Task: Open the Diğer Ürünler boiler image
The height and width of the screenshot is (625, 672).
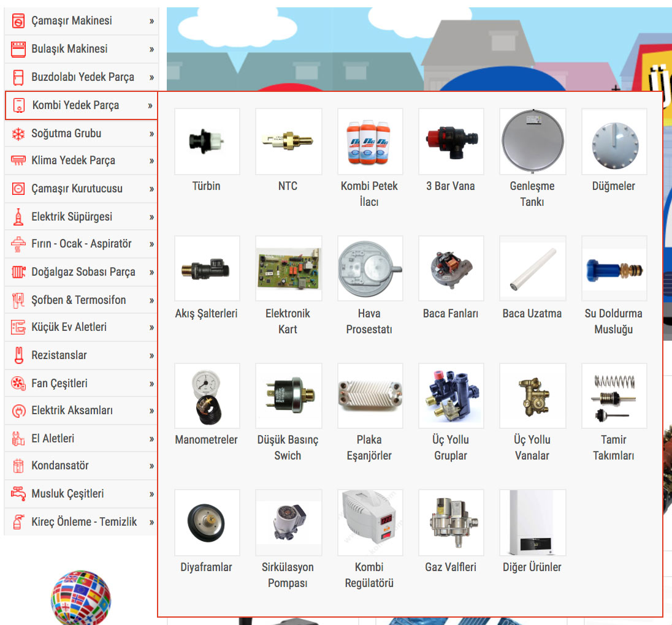Action: (x=533, y=523)
